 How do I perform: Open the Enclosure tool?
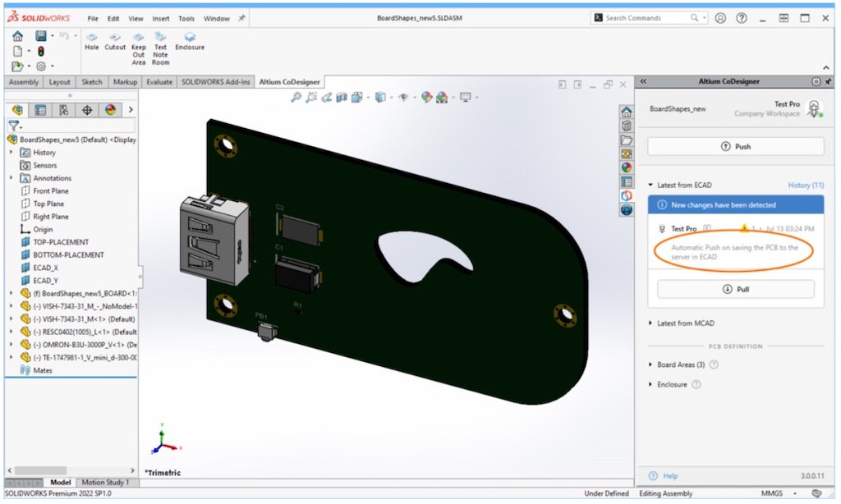coord(190,41)
